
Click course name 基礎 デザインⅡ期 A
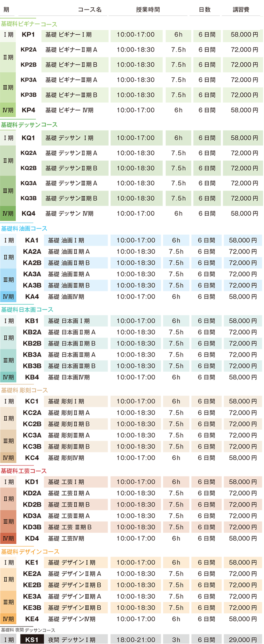click(74, 574)
